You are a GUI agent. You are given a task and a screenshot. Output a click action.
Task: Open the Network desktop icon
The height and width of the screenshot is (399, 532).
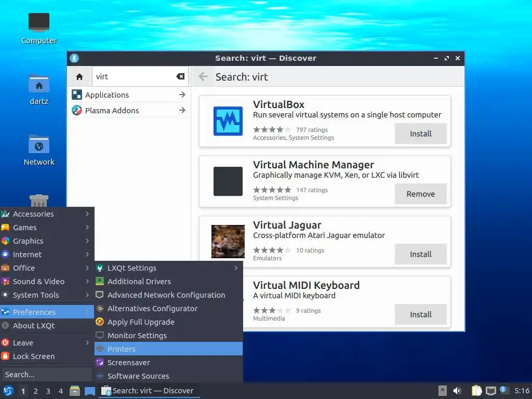(x=39, y=144)
